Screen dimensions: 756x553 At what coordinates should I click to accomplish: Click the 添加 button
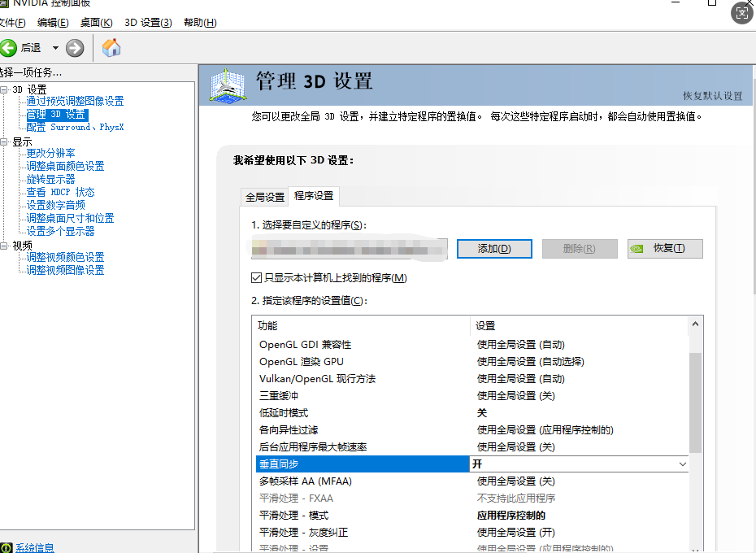[494, 249]
